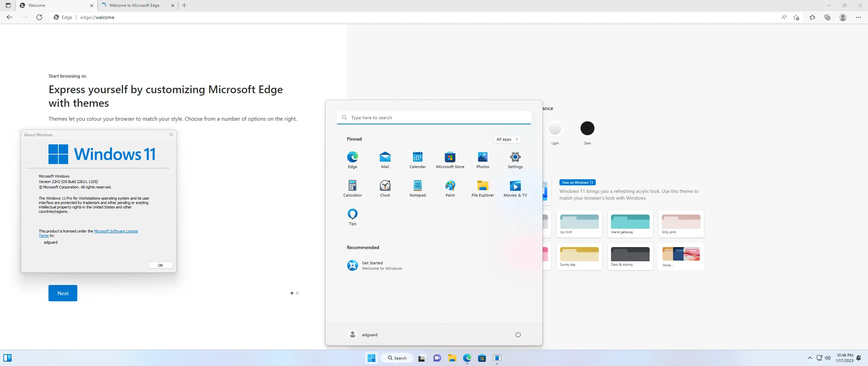
Task: Open Movies & TV app
Action: [x=515, y=186]
